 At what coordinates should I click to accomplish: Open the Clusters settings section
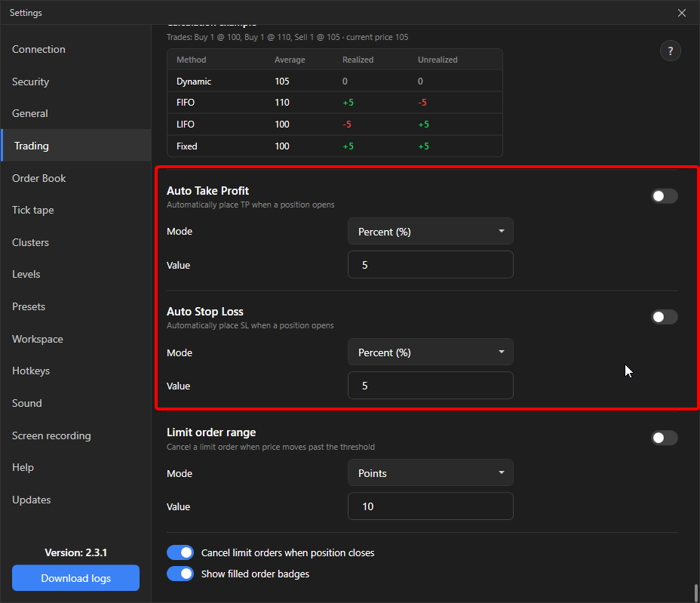tap(76, 242)
